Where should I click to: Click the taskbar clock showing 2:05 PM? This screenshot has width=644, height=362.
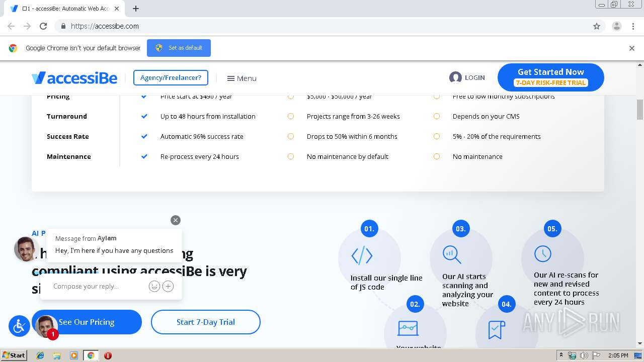[x=618, y=355]
